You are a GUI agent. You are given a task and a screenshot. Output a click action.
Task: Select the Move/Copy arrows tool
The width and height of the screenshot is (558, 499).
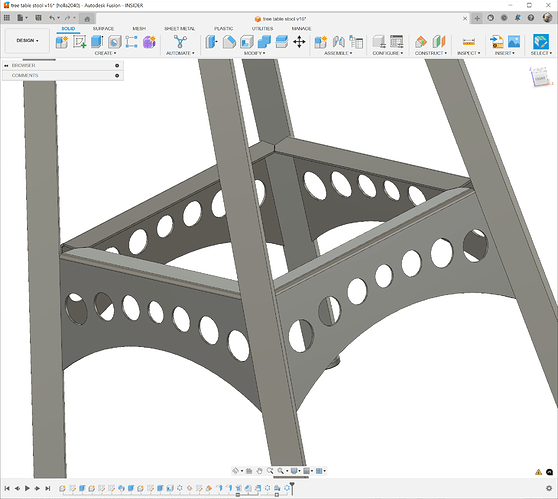pos(299,42)
